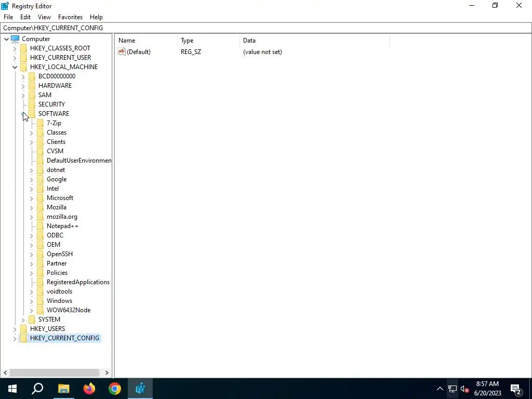Screen dimensions: 532x399
Task: Open the Windows Start menu
Action: (x=12, y=389)
